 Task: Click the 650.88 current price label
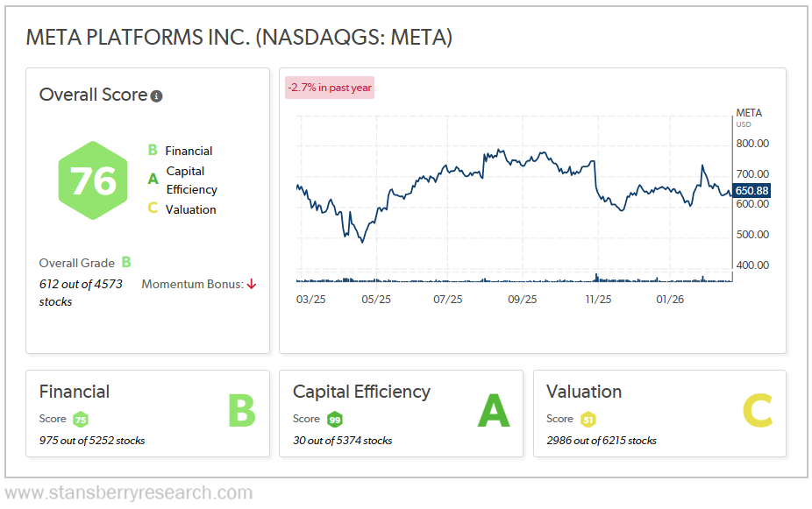751,190
